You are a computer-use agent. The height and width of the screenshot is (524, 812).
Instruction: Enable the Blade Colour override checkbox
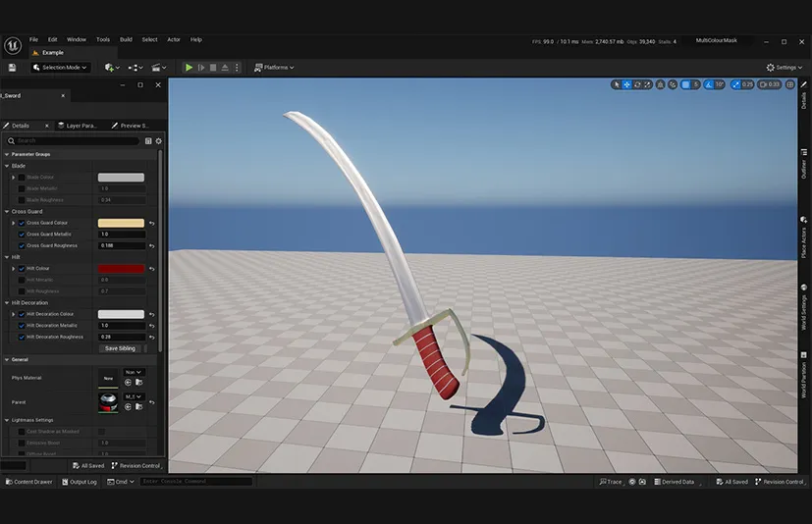point(22,177)
